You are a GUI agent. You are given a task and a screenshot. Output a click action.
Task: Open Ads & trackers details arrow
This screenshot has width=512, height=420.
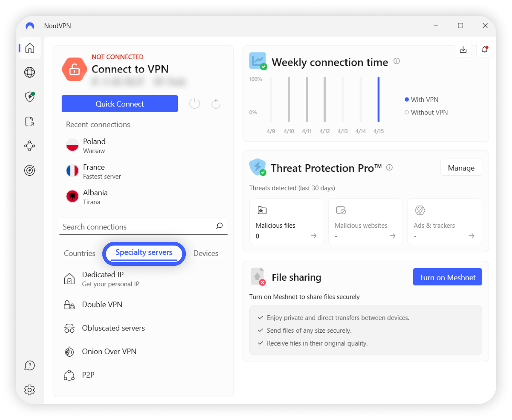[x=471, y=236]
